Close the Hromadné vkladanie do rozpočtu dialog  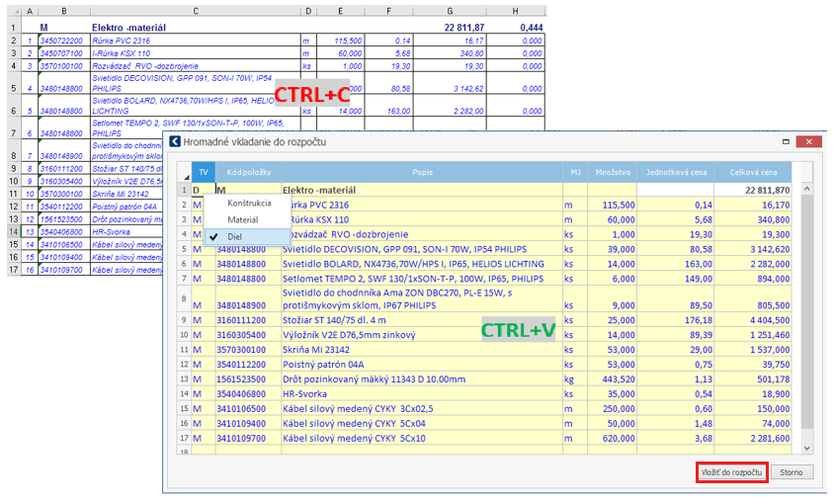coord(809,142)
